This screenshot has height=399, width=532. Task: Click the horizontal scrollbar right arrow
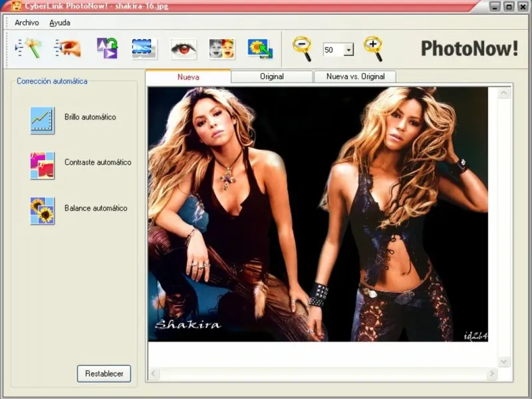[x=491, y=374]
